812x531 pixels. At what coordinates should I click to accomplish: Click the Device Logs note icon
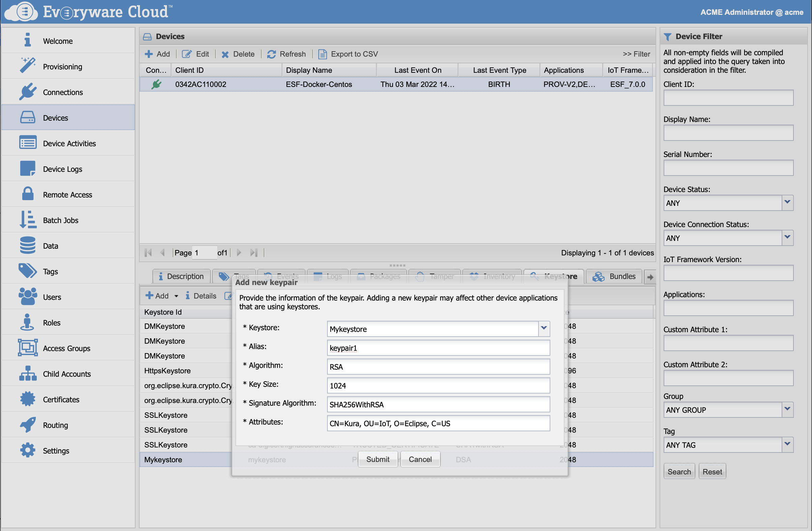pyautogui.click(x=28, y=169)
